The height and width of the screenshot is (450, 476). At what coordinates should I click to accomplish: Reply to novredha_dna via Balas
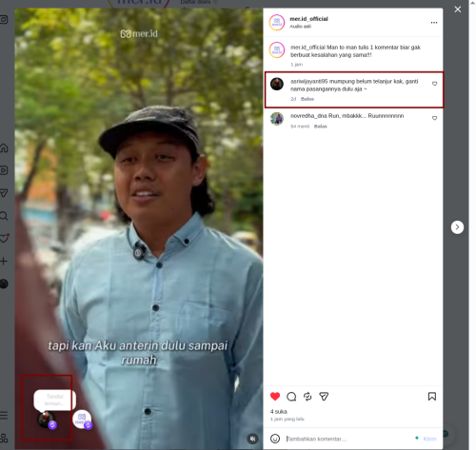321,127
